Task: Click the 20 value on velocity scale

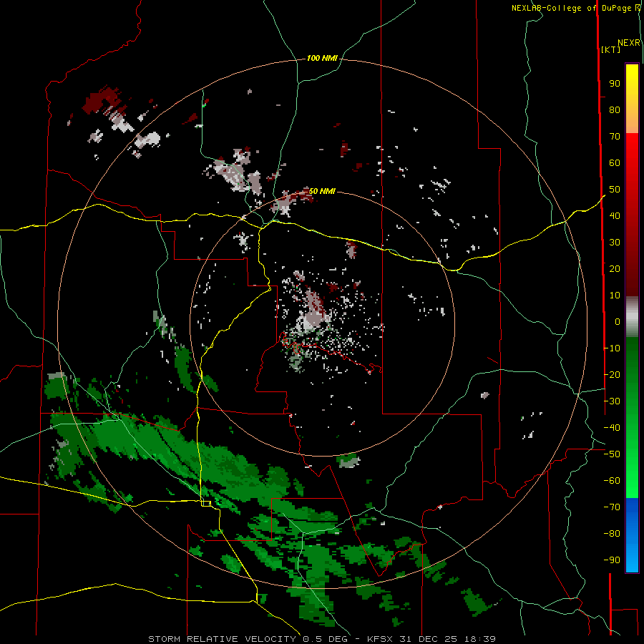Action: coord(615,268)
